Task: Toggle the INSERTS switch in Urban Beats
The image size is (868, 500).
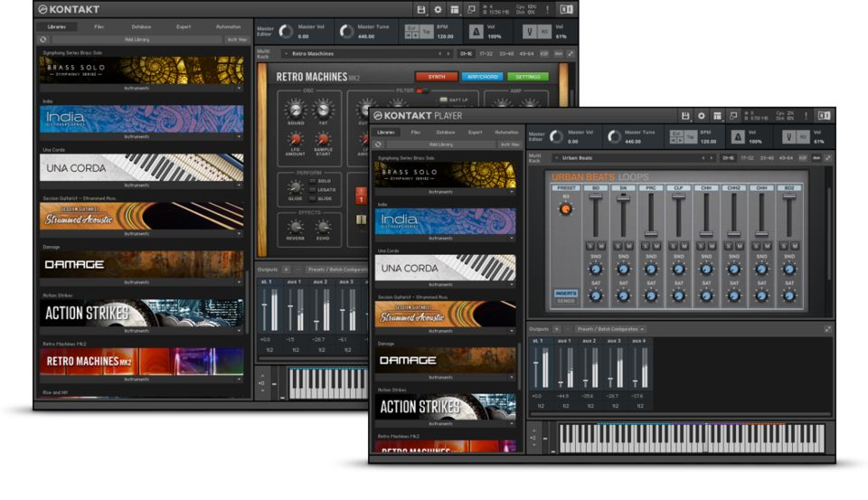Action: point(566,293)
